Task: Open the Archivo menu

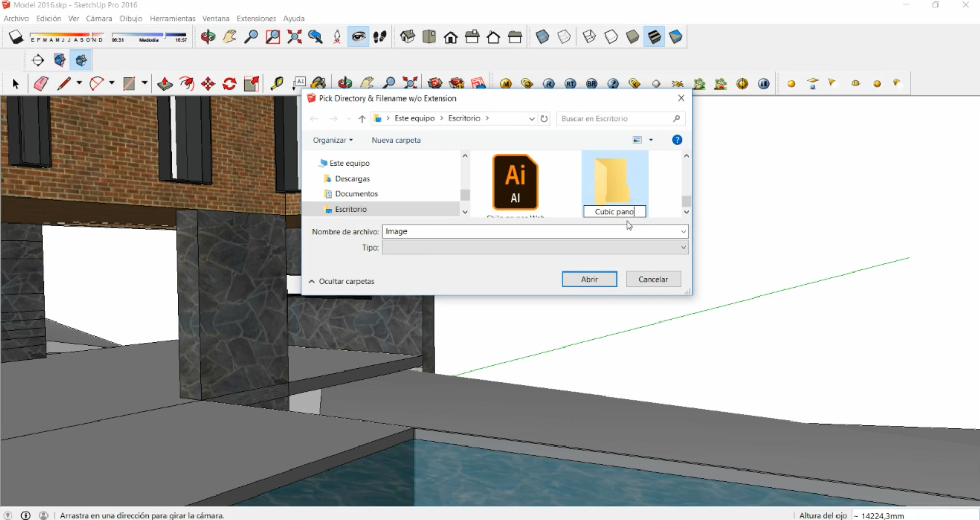Action: [x=16, y=18]
